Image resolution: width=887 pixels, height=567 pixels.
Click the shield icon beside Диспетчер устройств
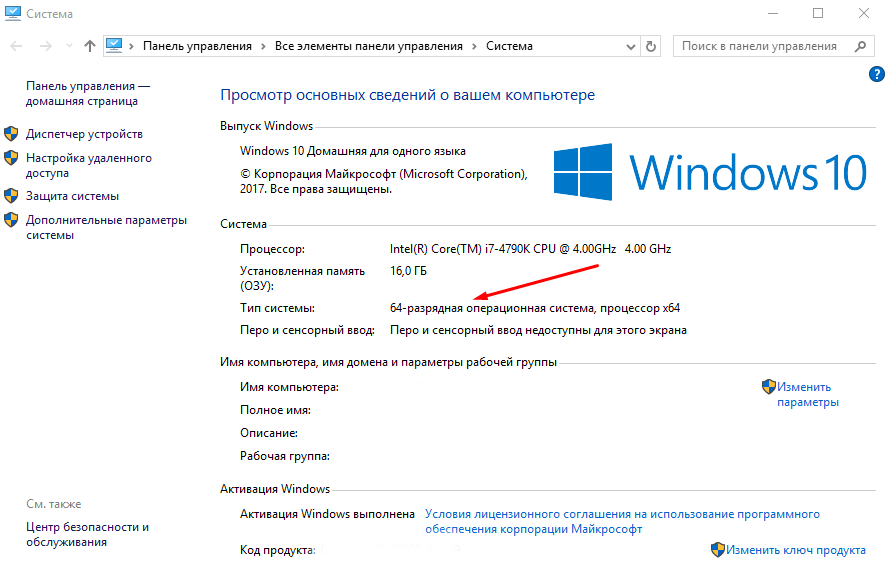pos(12,134)
